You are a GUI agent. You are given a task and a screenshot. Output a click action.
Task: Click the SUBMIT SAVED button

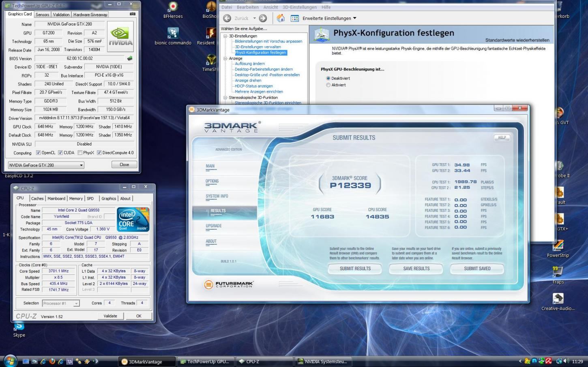click(x=477, y=269)
